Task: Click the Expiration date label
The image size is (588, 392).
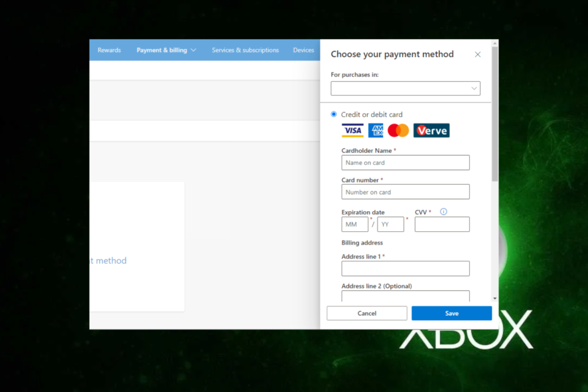Action: [x=363, y=212]
